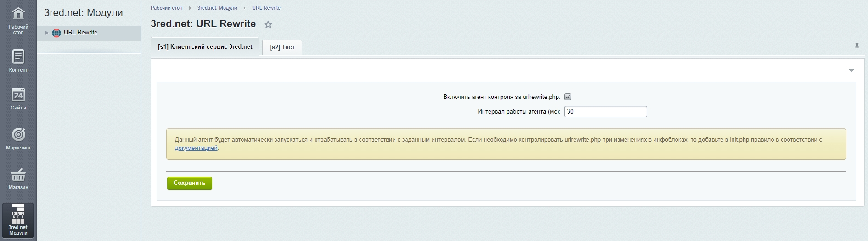Click the agent interval input field

(x=605, y=111)
